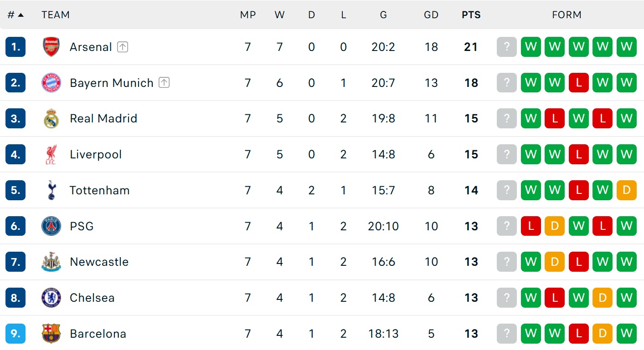
Task: Click the promotion arrow icon beside Bayern Munich
Action: (x=164, y=82)
